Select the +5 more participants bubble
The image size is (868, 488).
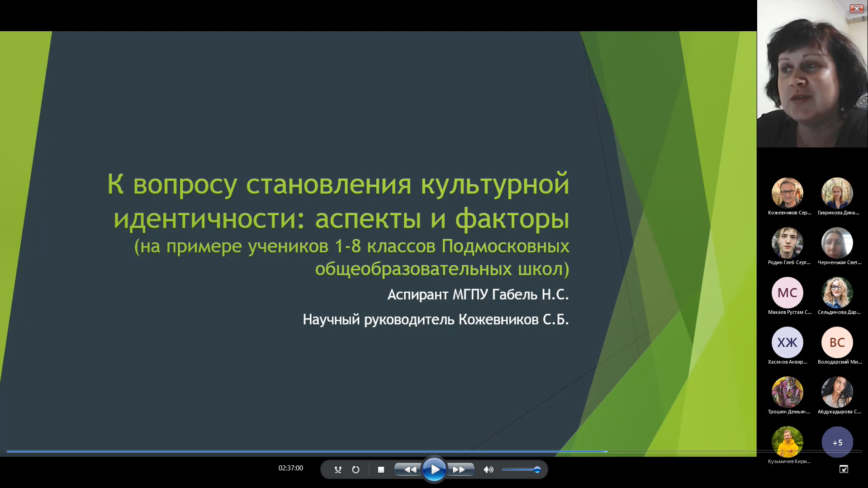tap(837, 442)
